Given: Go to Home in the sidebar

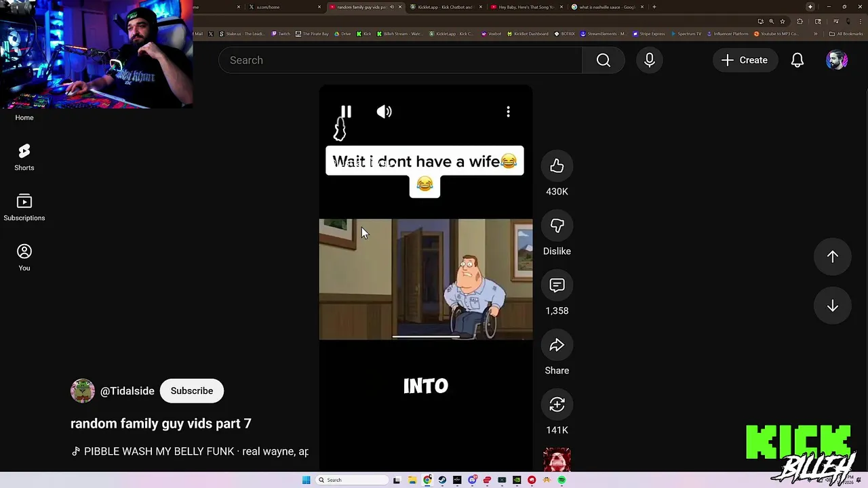Looking at the screenshot, I should point(24,117).
